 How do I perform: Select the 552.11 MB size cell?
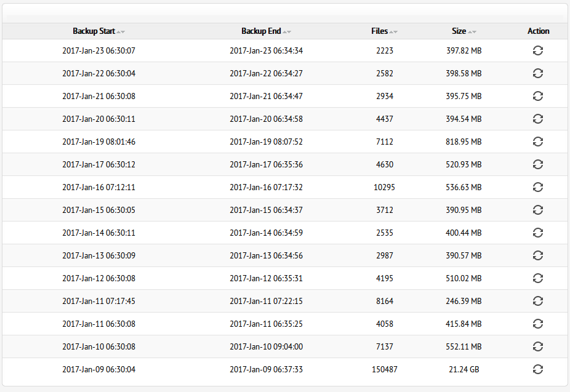tap(464, 346)
